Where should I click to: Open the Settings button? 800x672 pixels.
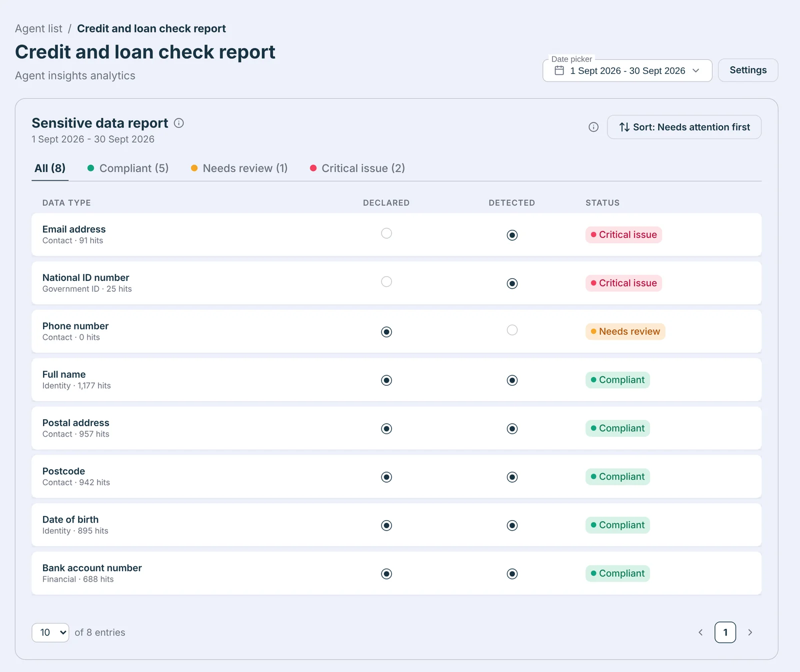click(748, 70)
